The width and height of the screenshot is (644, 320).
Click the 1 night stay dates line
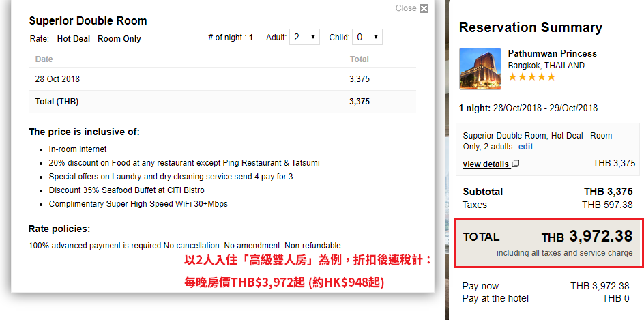click(528, 108)
